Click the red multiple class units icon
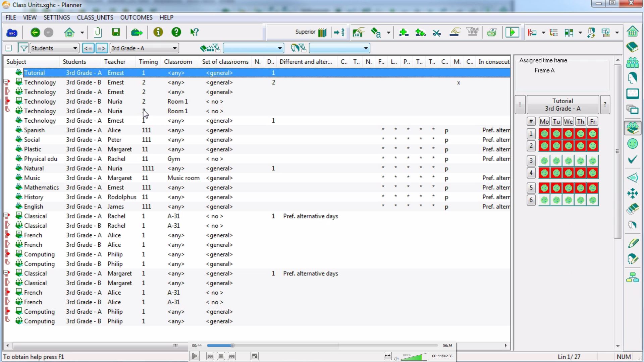644x362 pixels. point(532,33)
